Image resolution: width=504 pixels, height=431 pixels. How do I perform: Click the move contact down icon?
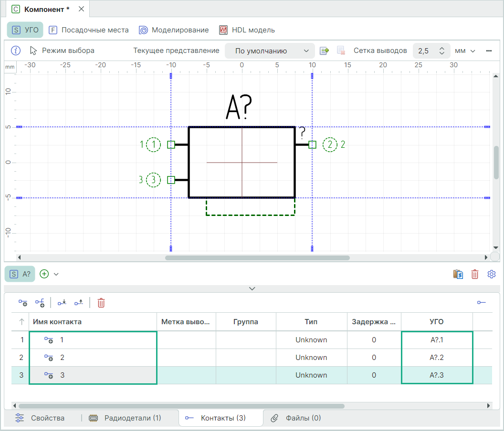(62, 302)
